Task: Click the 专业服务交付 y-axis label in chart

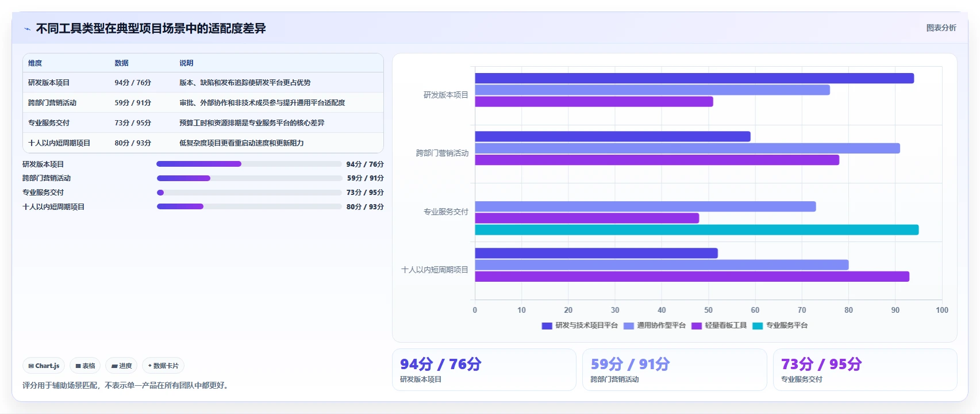Action: (x=446, y=212)
